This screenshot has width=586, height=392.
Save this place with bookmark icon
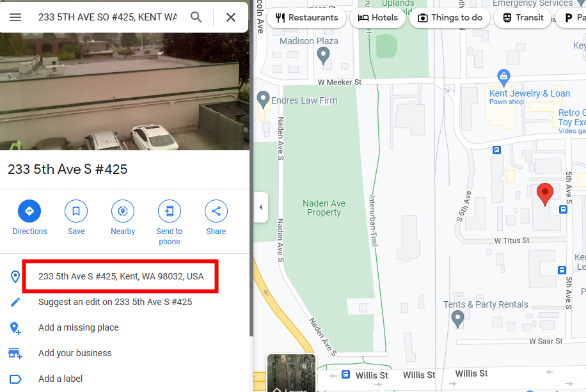76,217
